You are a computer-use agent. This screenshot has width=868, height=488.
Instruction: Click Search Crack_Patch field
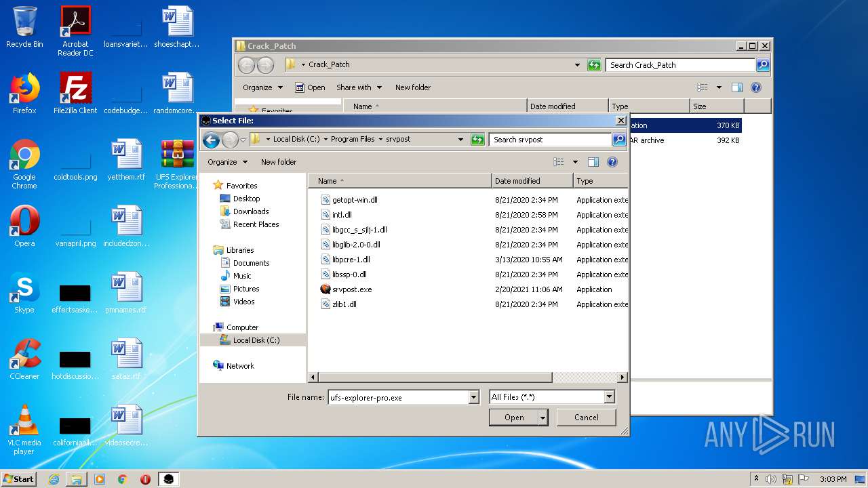(x=680, y=65)
